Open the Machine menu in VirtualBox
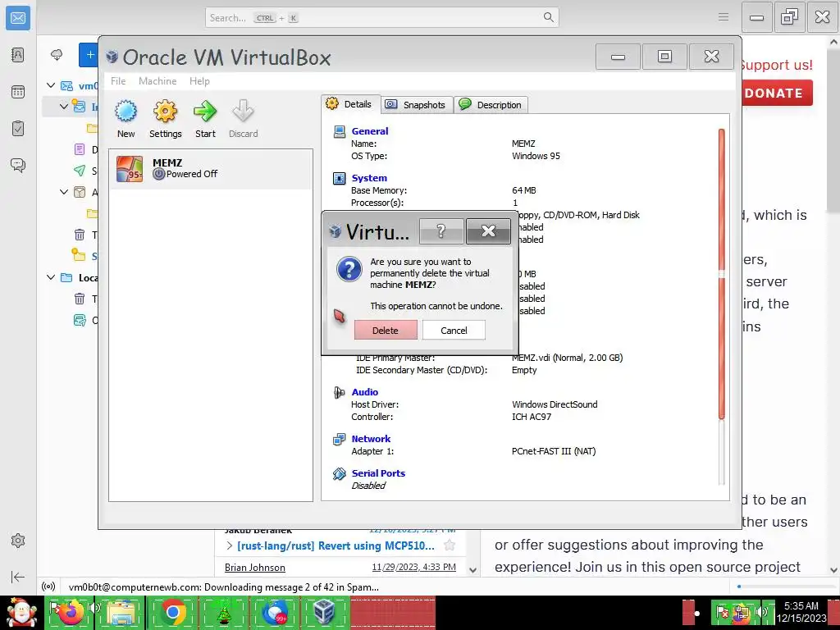The width and height of the screenshot is (840, 630). [x=157, y=81]
